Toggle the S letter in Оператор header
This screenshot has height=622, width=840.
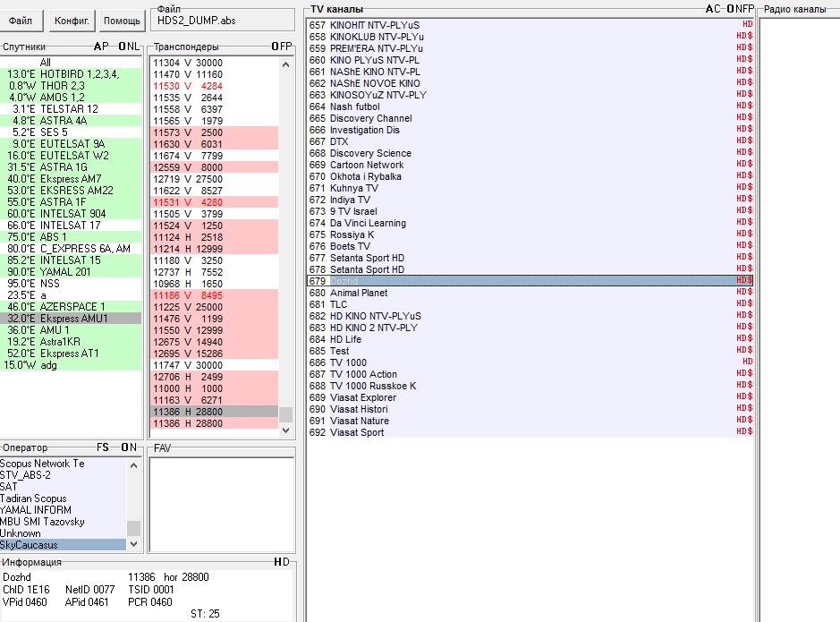106,447
